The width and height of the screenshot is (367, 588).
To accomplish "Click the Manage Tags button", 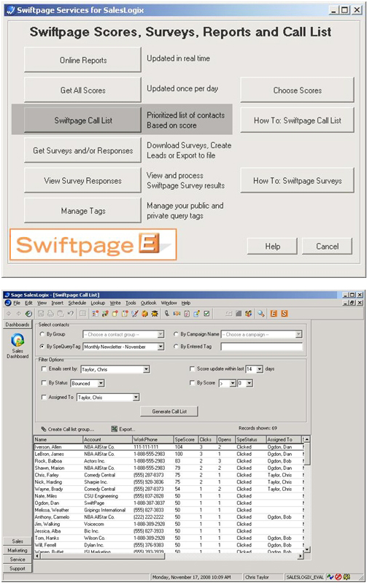I will [x=83, y=211].
